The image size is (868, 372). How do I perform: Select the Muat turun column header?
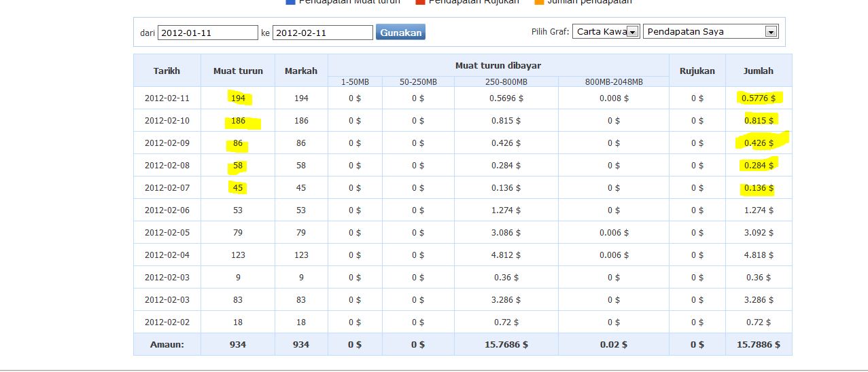238,71
